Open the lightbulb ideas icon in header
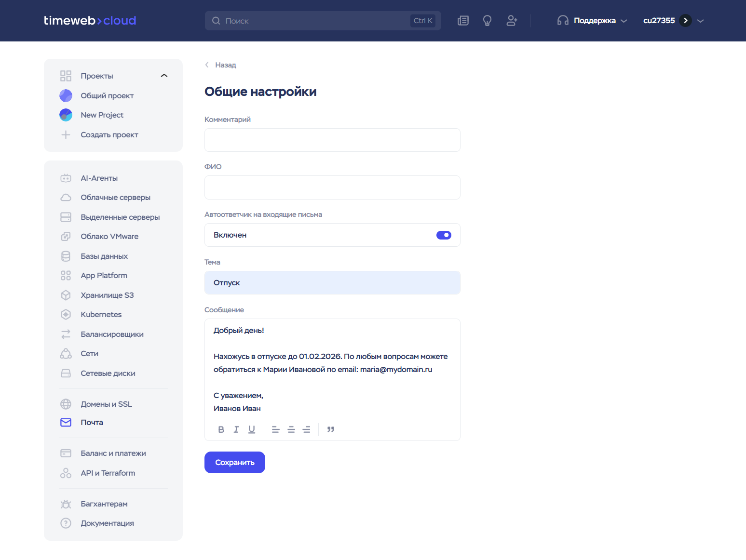This screenshot has width=746, height=560. pyautogui.click(x=487, y=21)
